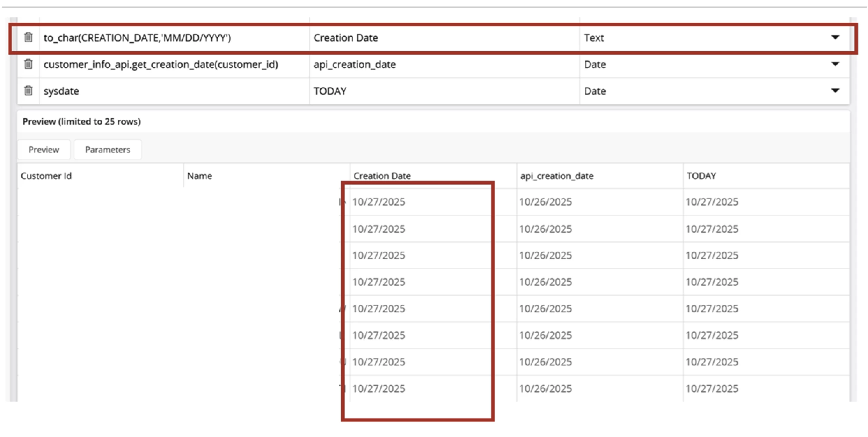Edit the TODAY label field
Viewport: 868px width, 437px height.
pos(330,91)
